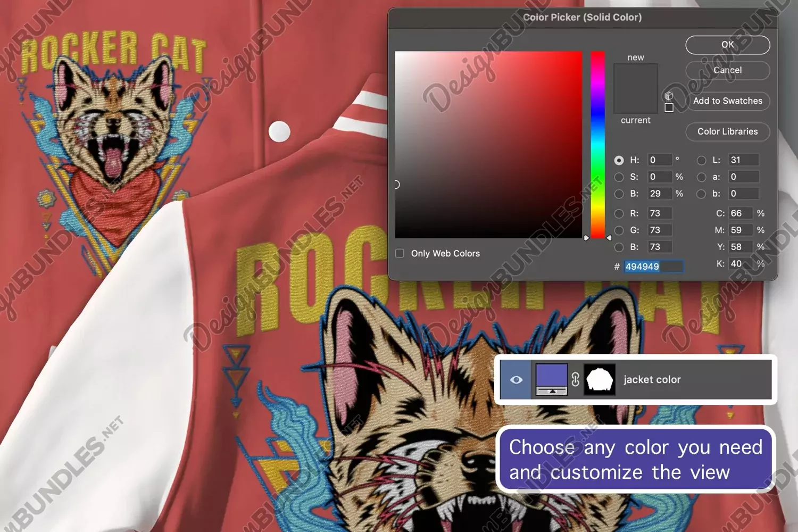Screen dimensions: 798x532
Task: Click the 'new' color preview swatch
Action: pos(636,76)
